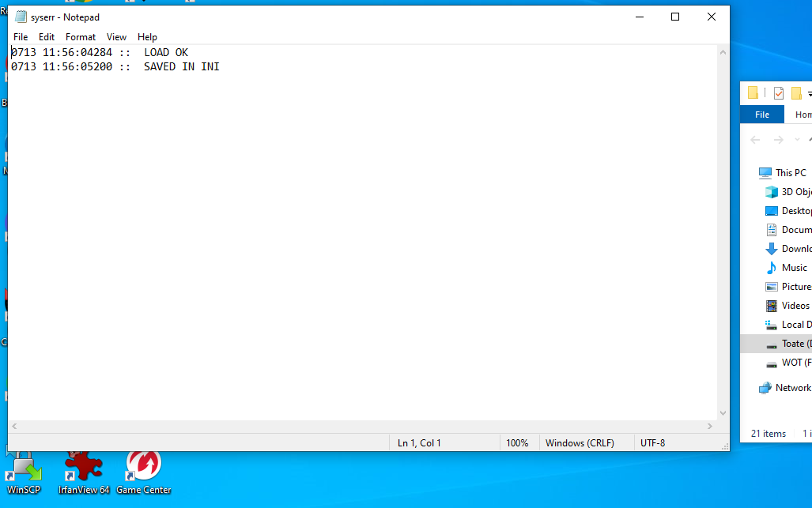Open the WinSCP desktop shortcut

23,472
